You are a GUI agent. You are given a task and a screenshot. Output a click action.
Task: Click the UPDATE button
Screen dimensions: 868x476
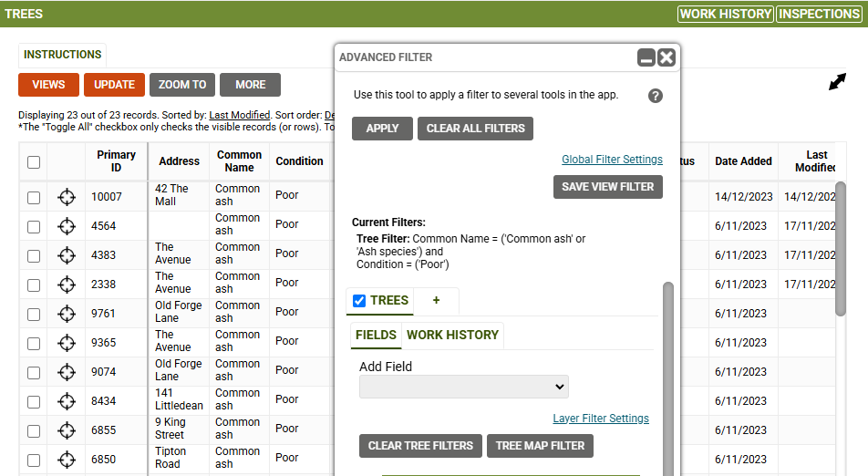[x=115, y=85]
